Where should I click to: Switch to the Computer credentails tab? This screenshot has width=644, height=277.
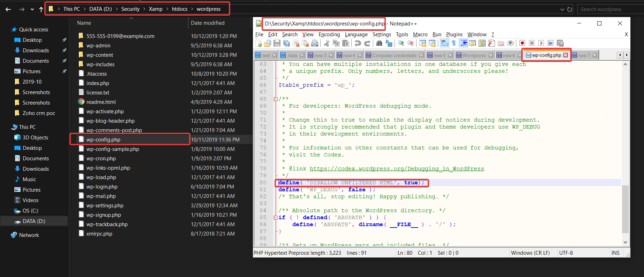coord(394,55)
